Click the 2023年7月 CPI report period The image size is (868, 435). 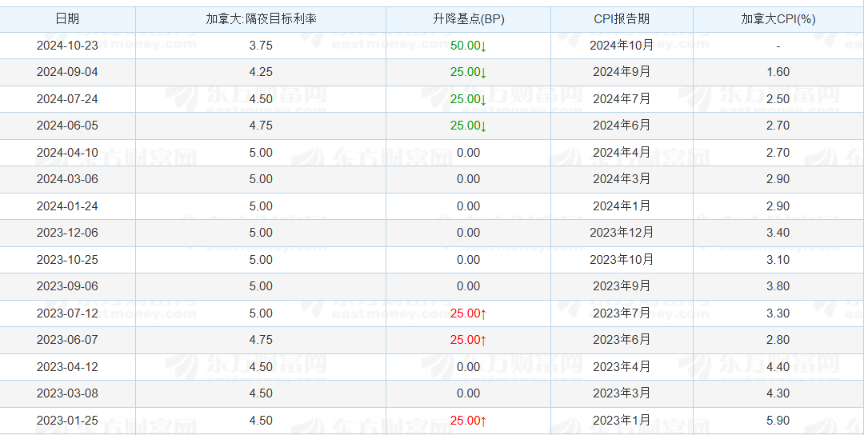click(x=622, y=313)
